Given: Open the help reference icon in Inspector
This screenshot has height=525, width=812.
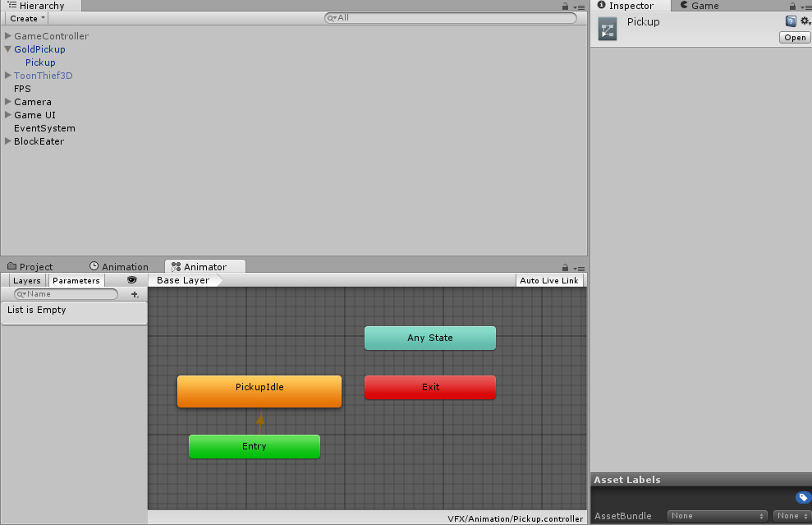Looking at the screenshot, I should (791, 21).
